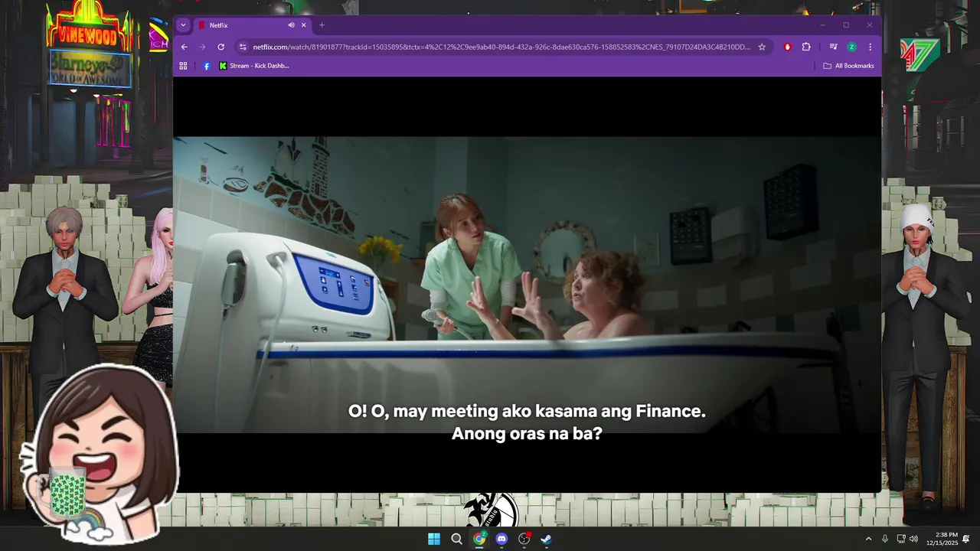Image resolution: width=980 pixels, height=551 pixels.
Task: Open Discord from the taskbar
Action: tap(501, 539)
